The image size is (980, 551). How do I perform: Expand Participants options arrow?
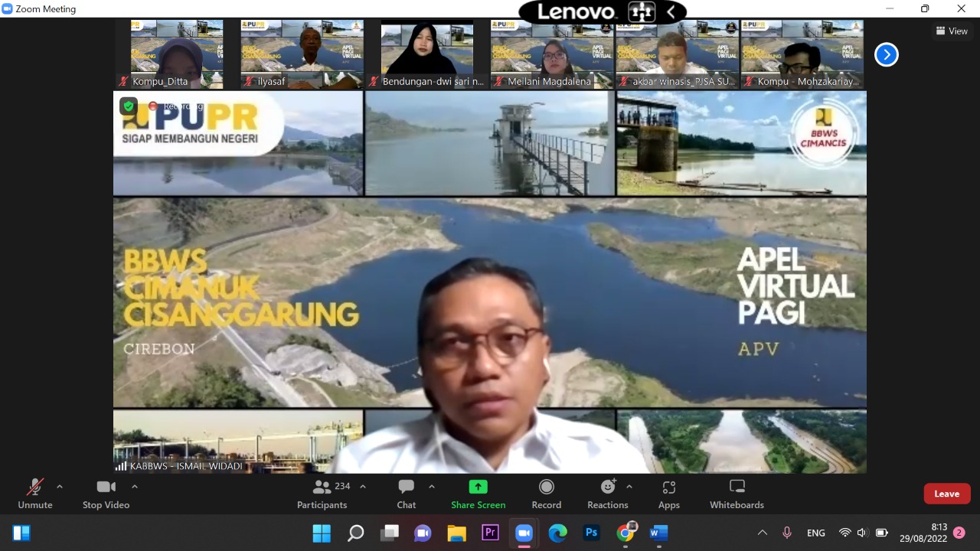[363, 487]
